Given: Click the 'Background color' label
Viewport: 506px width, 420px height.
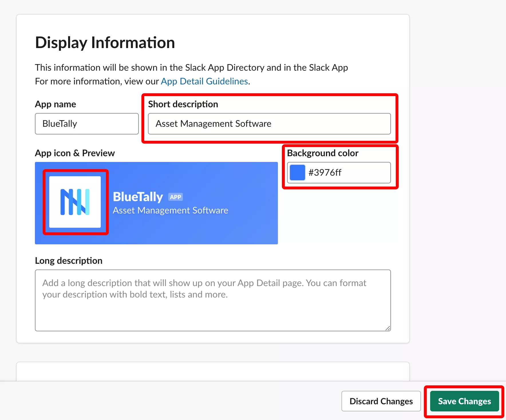Looking at the screenshot, I should pos(323,153).
